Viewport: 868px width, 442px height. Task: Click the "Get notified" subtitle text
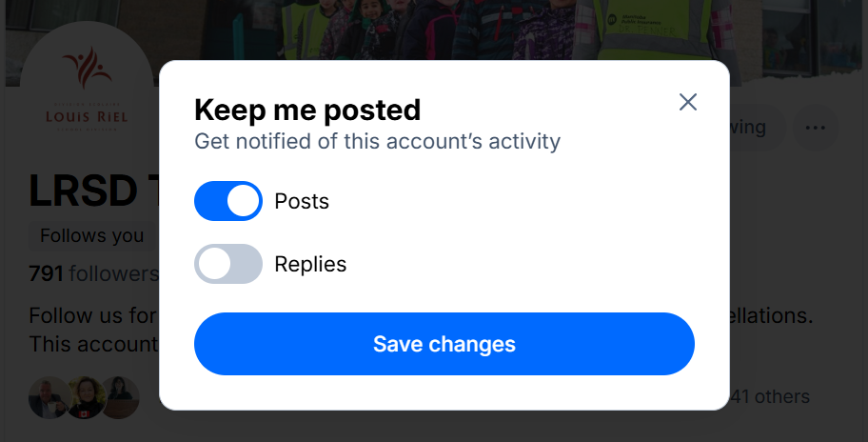377,142
